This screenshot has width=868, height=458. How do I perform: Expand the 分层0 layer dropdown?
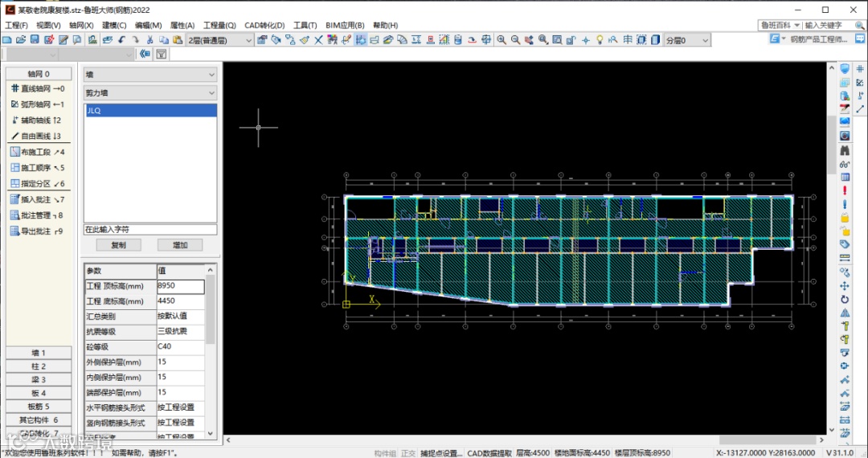(x=687, y=40)
